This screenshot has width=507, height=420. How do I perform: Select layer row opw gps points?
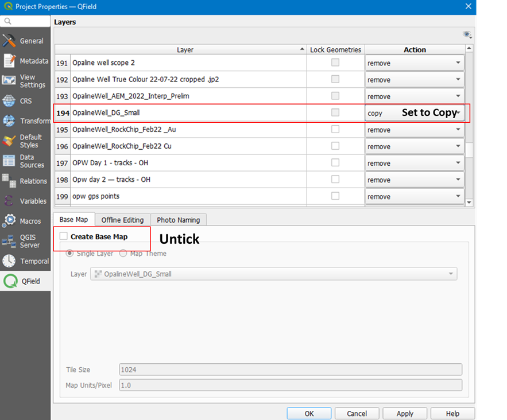(188, 196)
